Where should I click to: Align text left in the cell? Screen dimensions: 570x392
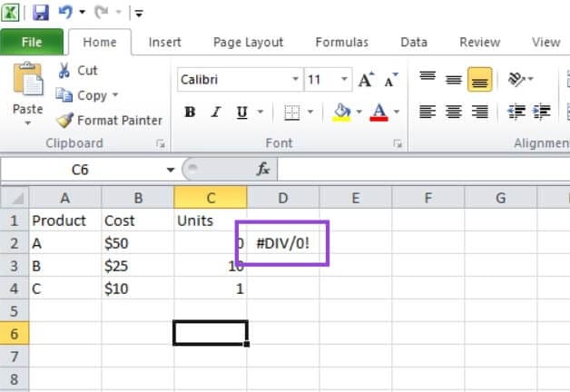[x=427, y=113]
